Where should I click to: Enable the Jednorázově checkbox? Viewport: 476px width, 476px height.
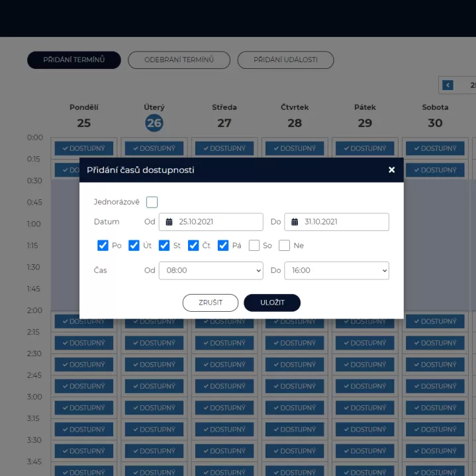(x=152, y=202)
